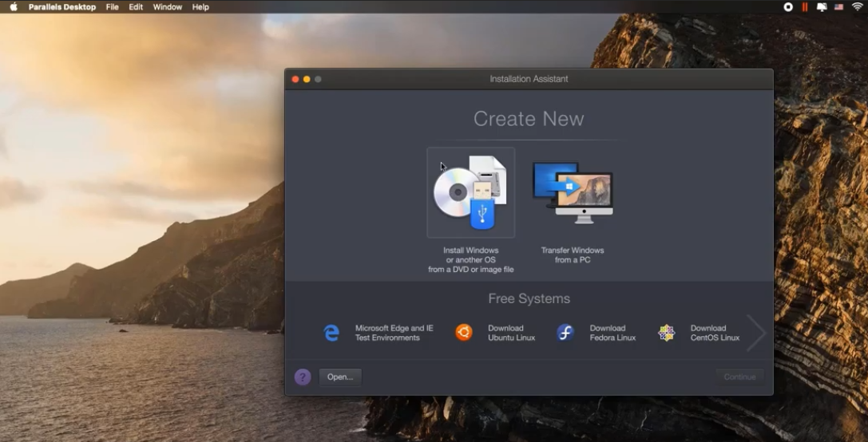868x442 pixels.
Task: Open the Parallels Desktop application menu
Action: point(62,7)
